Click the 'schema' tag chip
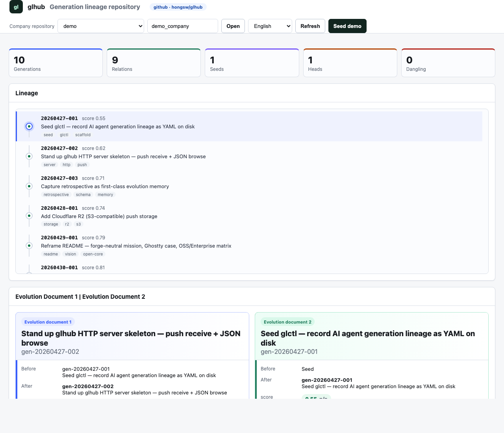Viewport: 504px width, 433px height. 83,195
